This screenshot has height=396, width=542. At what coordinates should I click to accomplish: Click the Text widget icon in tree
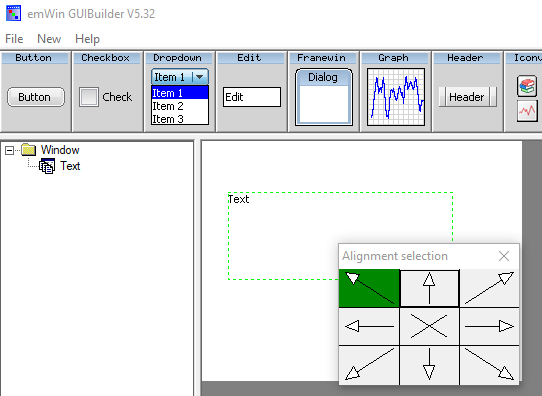point(47,166)
